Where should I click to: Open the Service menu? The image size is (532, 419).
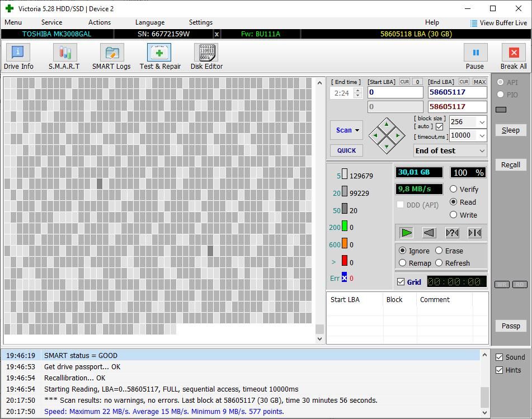click(x=51, y=22)
